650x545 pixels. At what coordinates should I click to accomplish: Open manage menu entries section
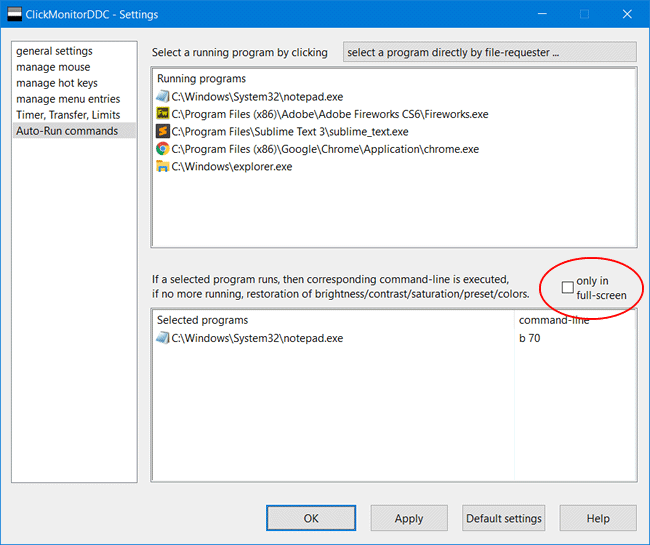tap(68, 99)
